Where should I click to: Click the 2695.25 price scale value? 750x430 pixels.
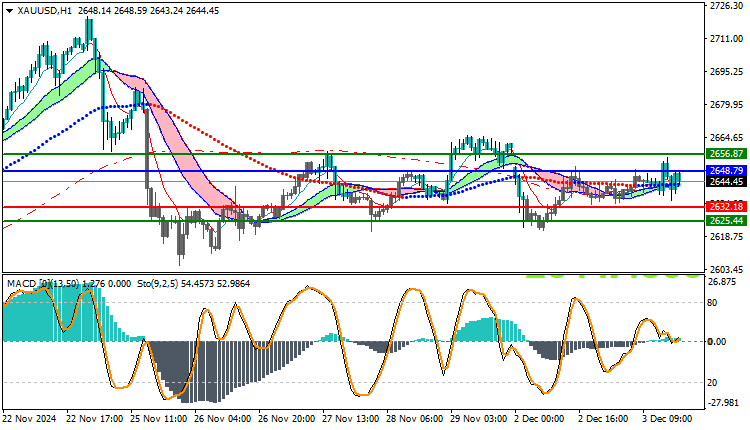click(x=727, y=71)
